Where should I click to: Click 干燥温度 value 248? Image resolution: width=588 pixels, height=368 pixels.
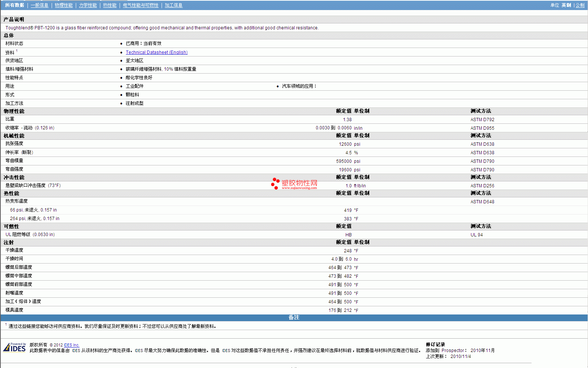[348, 251]
